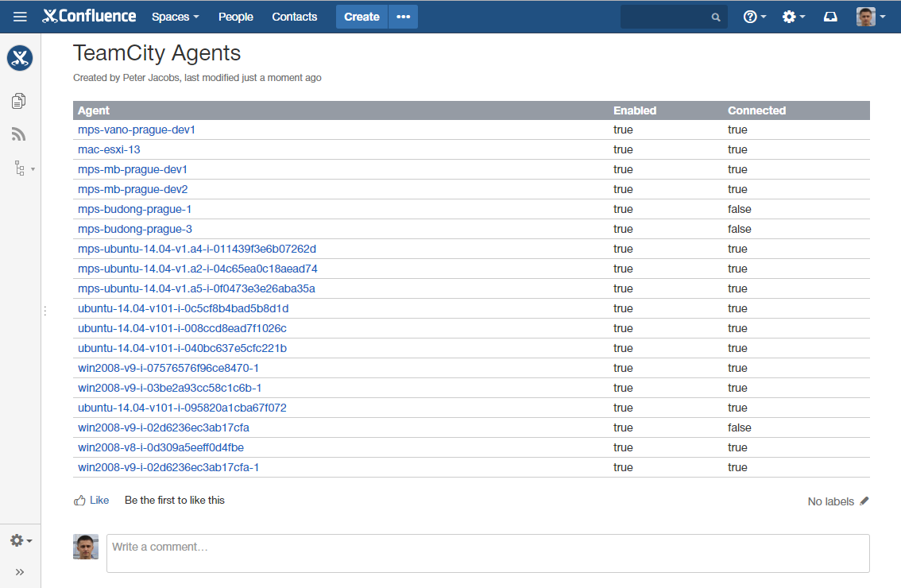This screenshot has height=588, width=901.
Task: Open the Spaces dropdown menu
Action: pos(175,17)
